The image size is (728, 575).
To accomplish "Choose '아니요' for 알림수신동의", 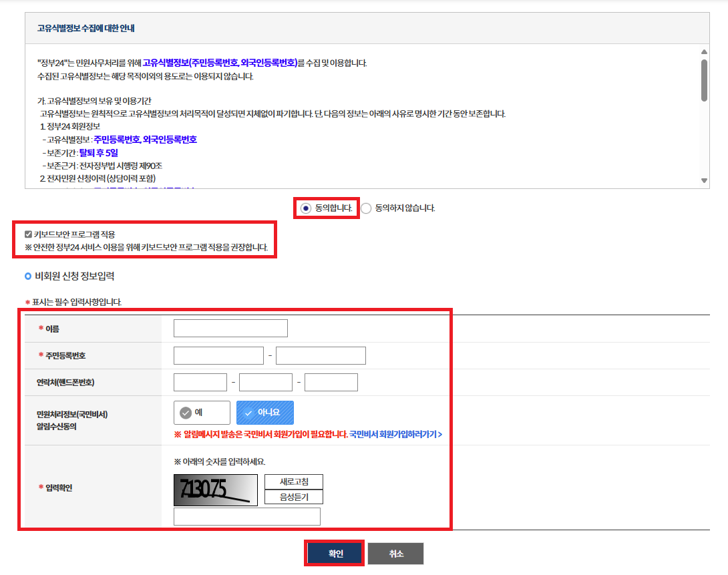I will [x=265, y=413].
